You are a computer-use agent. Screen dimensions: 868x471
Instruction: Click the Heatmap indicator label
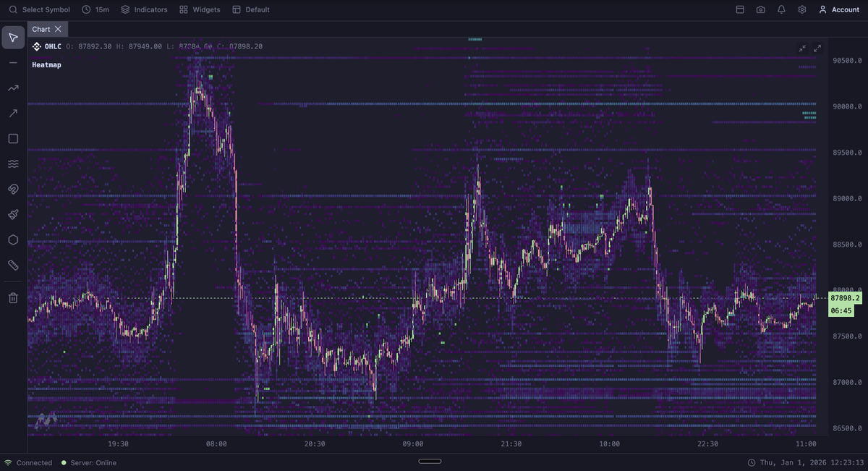click(47, 65)
